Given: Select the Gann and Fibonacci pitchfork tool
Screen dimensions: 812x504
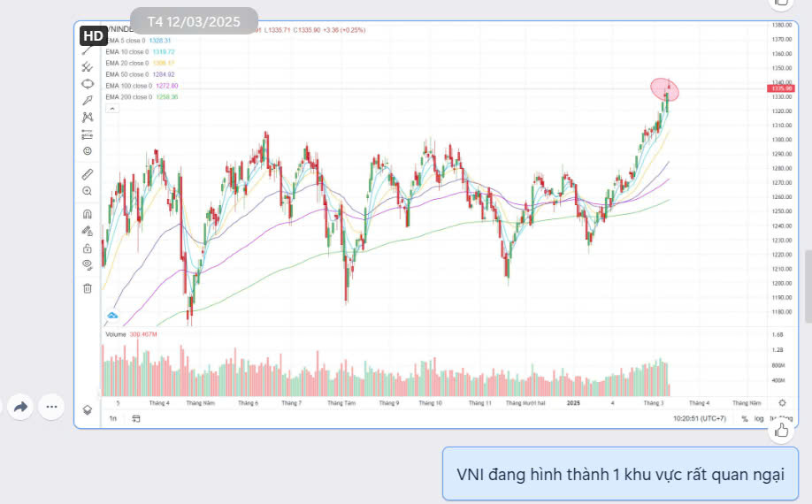Looking at the screenshot, I should coord(87,66).
